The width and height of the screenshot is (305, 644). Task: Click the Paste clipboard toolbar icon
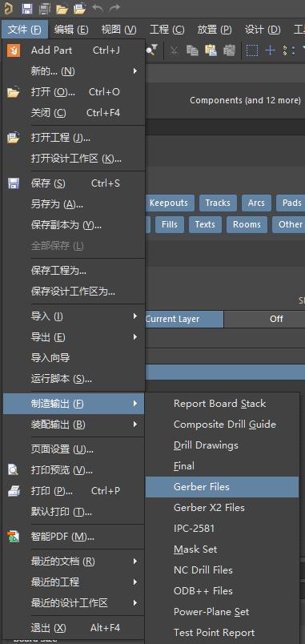pyautogui.click(x=211, y=50)
